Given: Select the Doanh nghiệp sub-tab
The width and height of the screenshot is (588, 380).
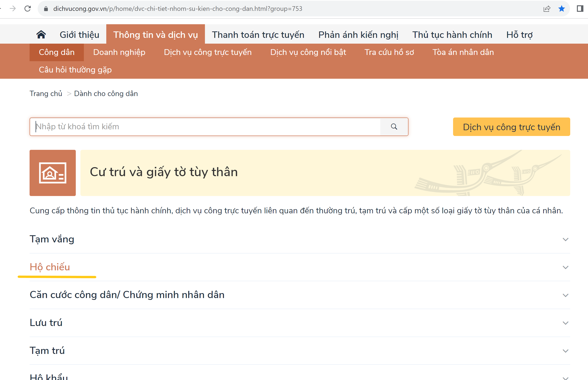Looking at the screenshot, I should click(119, 52).
